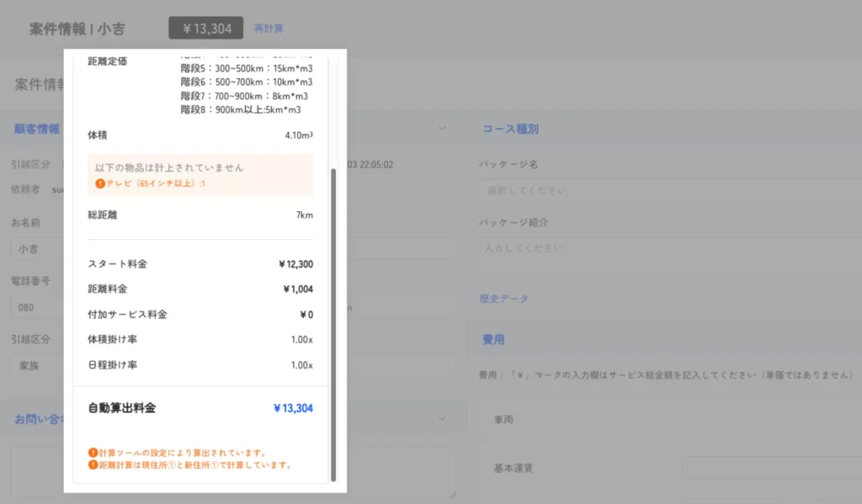
Task: Click the パッケージ紹介 text area
Action: pos(671,255)
